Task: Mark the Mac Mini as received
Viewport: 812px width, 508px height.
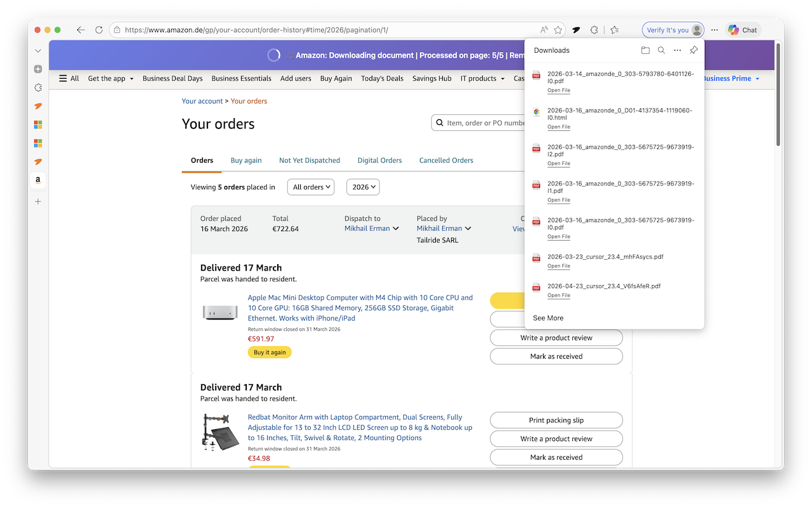Action: 556,356
